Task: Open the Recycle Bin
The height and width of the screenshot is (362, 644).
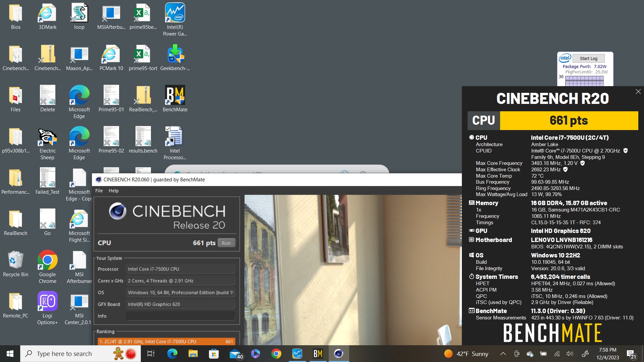Action: (15, 264)
